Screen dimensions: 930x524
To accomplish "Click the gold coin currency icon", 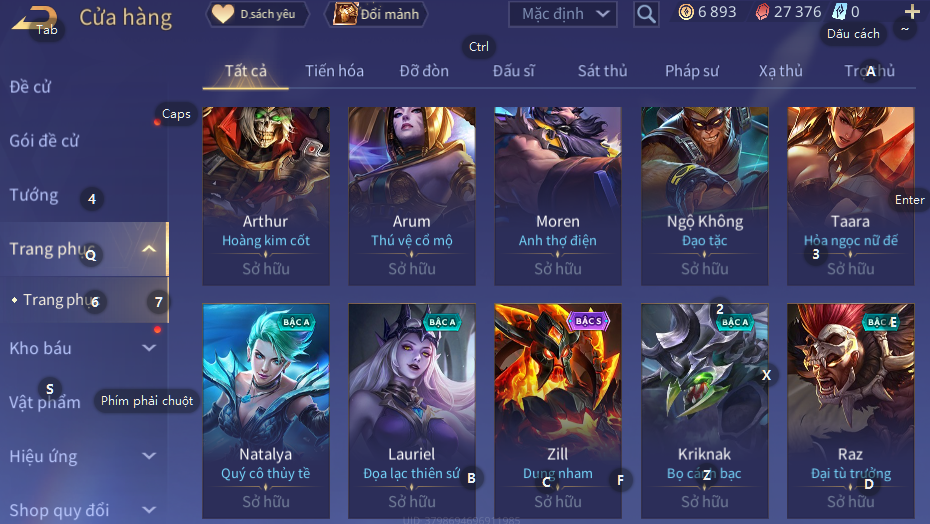I will click(x=686, y=12).
